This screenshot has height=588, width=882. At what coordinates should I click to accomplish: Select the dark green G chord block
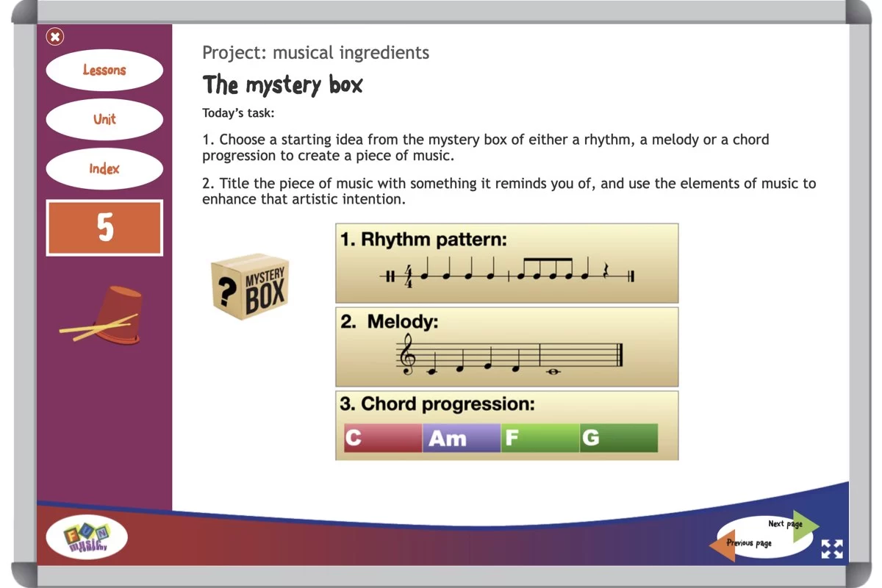(x=618, y=438)
